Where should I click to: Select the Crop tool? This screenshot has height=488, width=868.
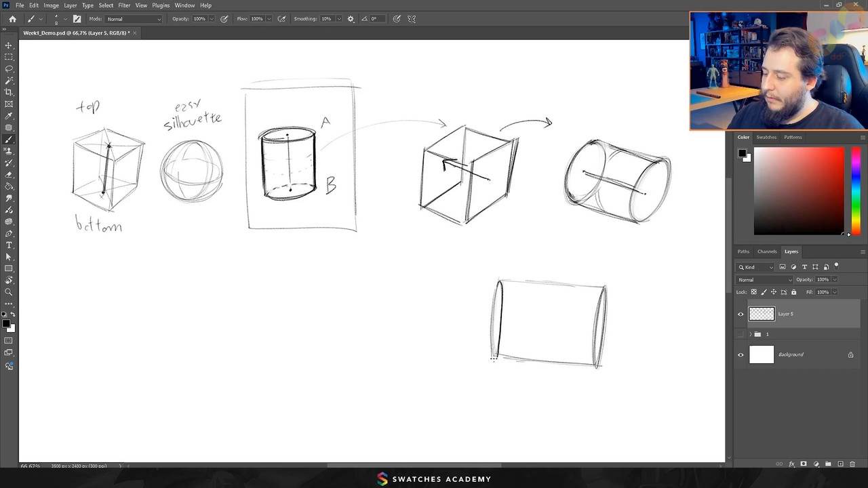coord(9,92)
